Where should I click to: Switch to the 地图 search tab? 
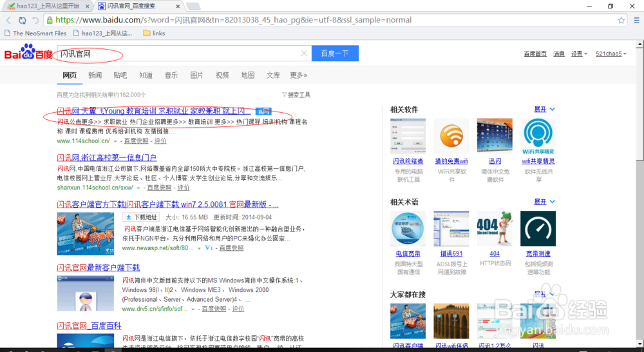[x=248, y=75]
